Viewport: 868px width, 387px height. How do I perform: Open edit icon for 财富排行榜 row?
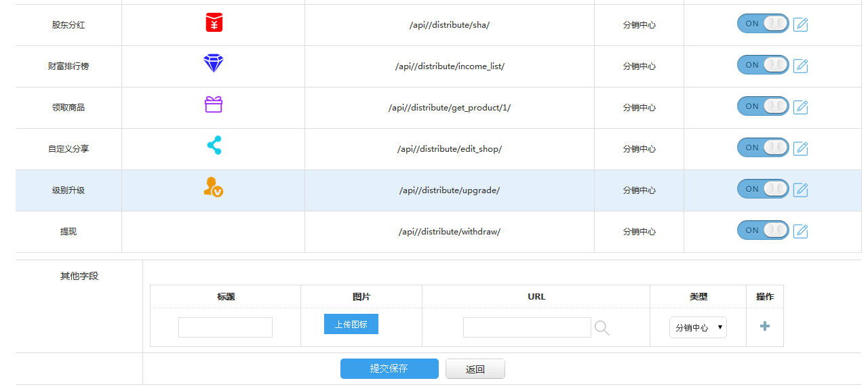800,66
